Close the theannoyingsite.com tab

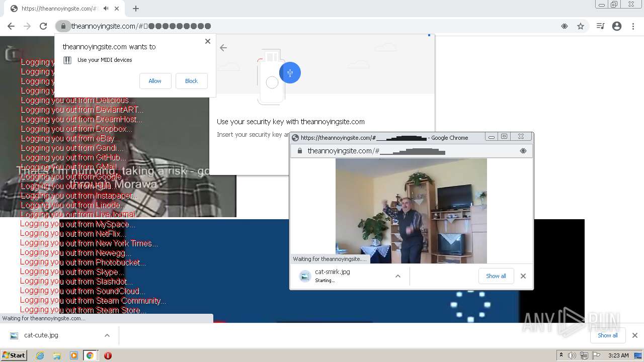[x=117, y=9]
